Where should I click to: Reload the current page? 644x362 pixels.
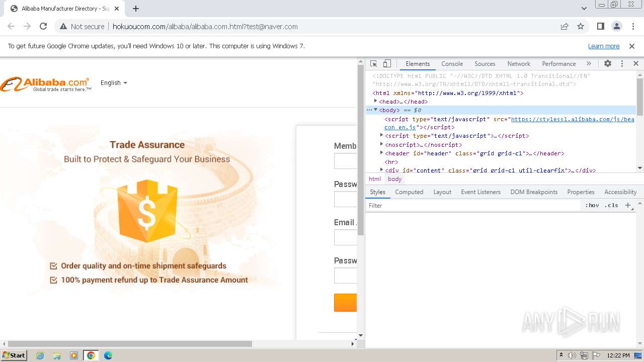point(43,26)
